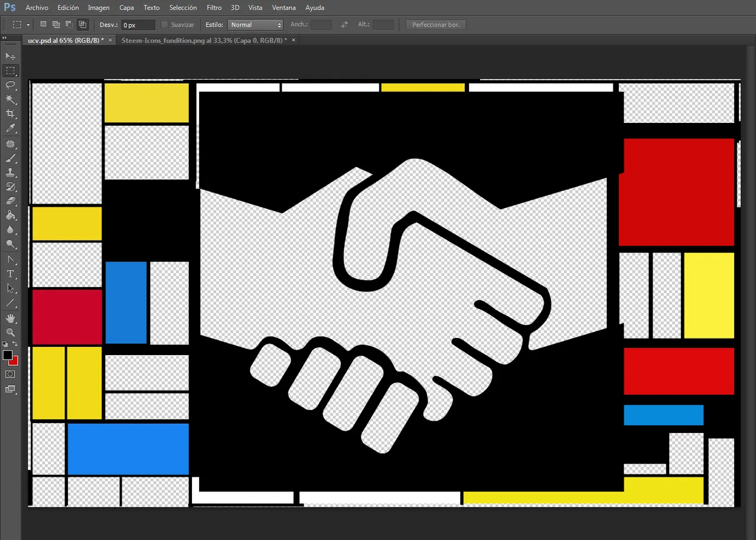The height and width of the screenshot is (540, 756).
Task: Select the Crop tool
Action: pyautogui.click(x=10, y=113)
